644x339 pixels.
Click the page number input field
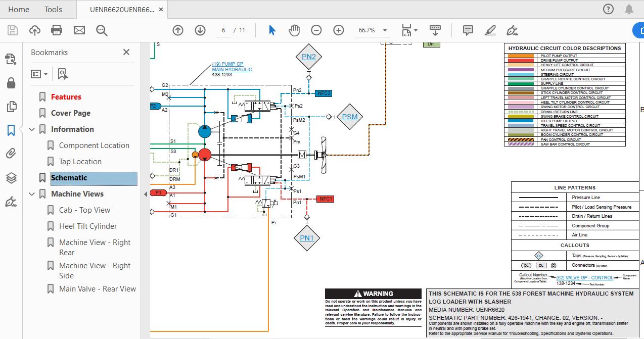[223, 30]
